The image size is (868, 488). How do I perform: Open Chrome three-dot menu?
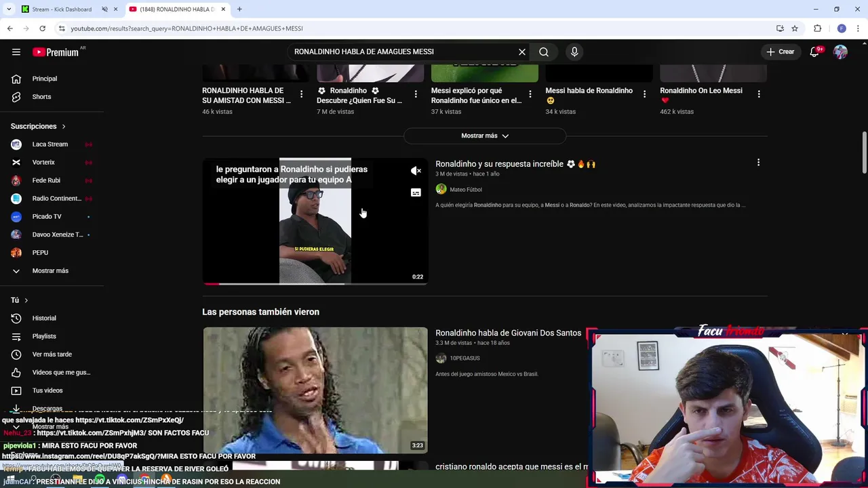(x=859, y=28)
